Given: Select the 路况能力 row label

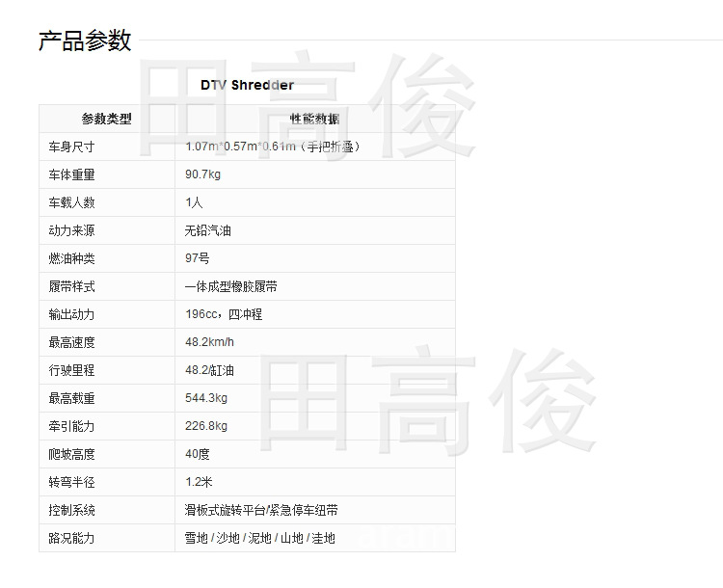Looking at the screenshot, I should pos(71,538).
